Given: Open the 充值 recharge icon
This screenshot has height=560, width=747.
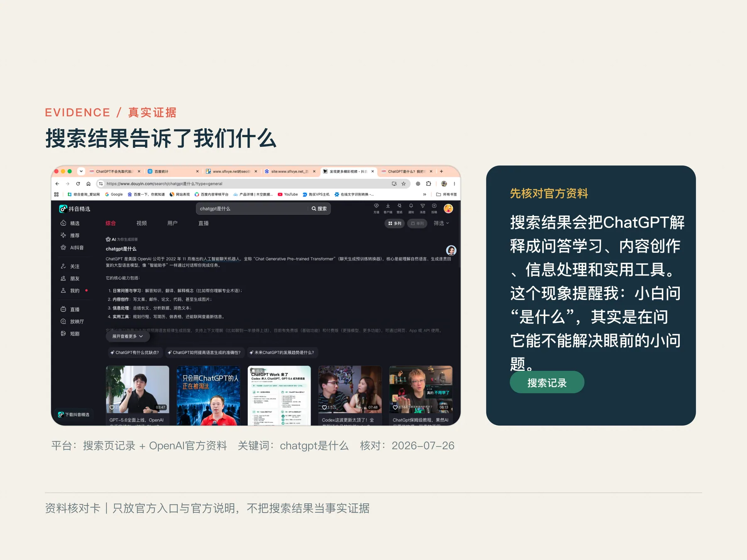Looking at the screenshot, I should [x=376, y=208].
